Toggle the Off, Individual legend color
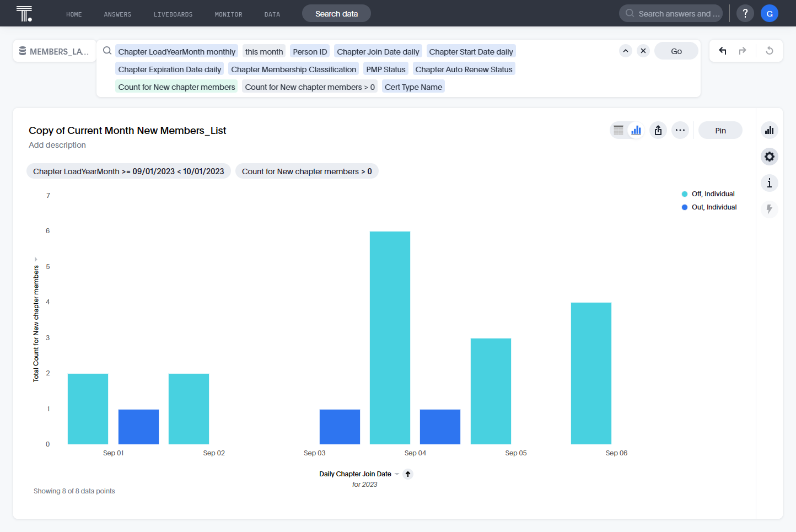Screen dimensions: 796x532 (x=685, y=194)
